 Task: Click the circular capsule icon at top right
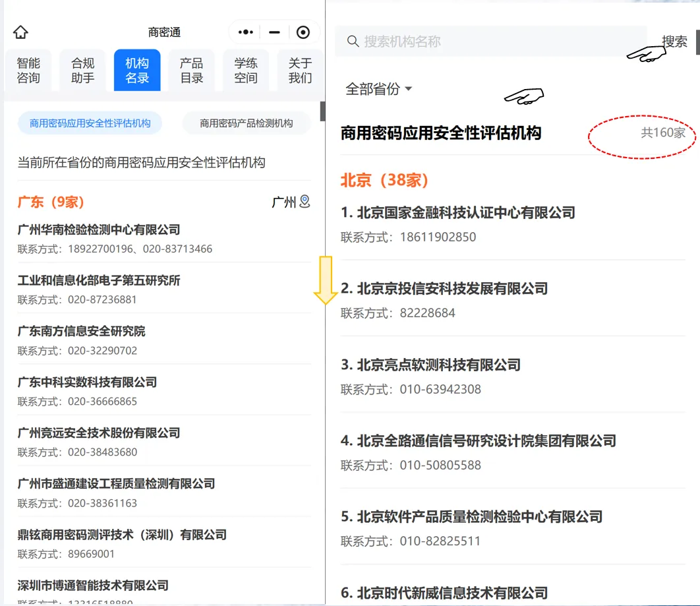click(x=303, y=32)
